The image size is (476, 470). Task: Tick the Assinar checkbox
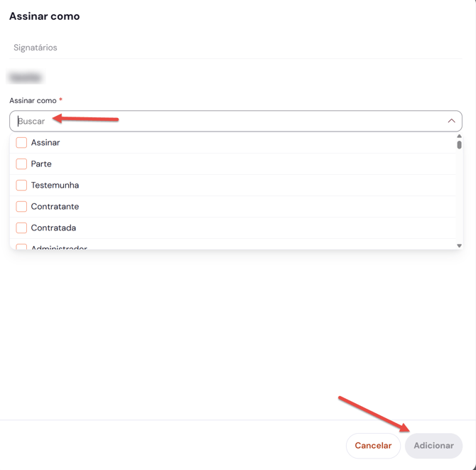tap(21, 142)
